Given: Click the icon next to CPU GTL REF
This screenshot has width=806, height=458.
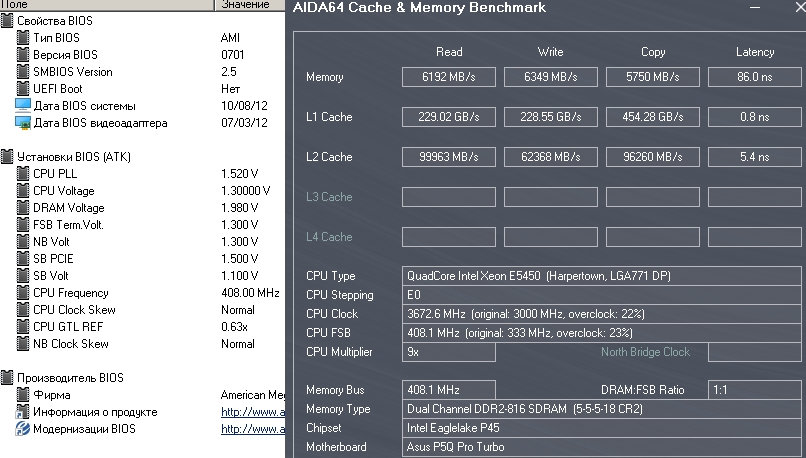Looking at the screenshot, I should tap(23, 326).
